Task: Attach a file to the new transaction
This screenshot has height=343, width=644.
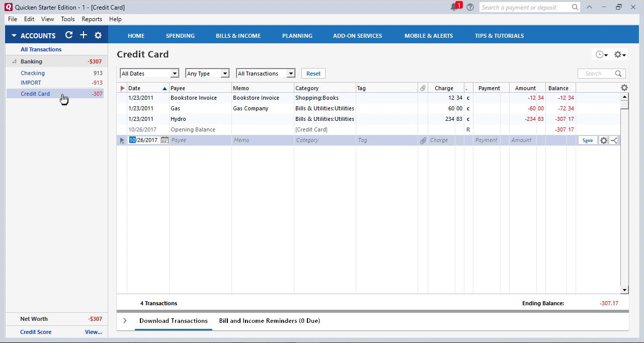Action: (423, 141)
